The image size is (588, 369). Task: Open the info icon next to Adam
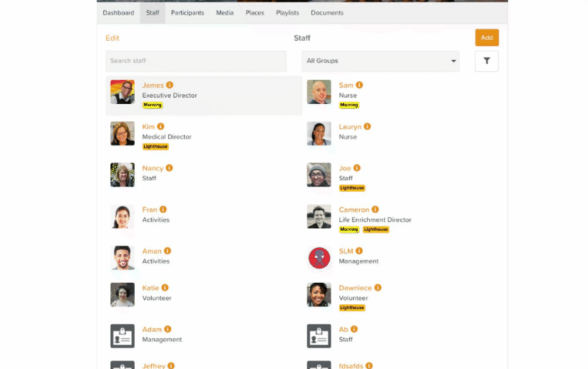coord(167,329)
